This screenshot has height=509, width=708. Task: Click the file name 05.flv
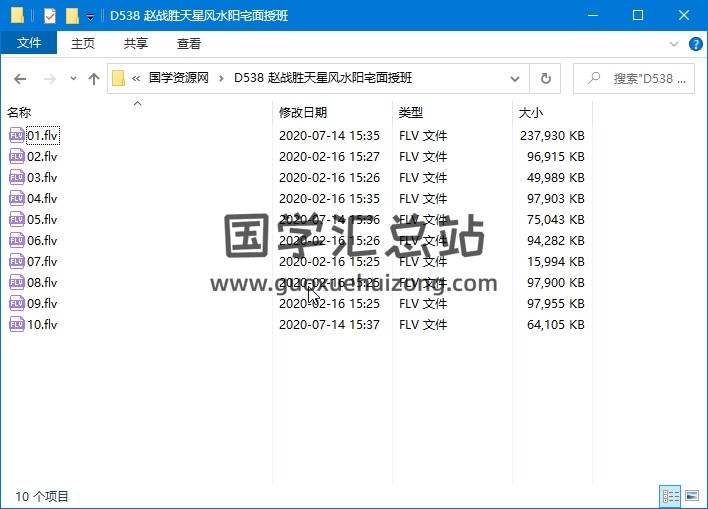[x=42, y=219]
